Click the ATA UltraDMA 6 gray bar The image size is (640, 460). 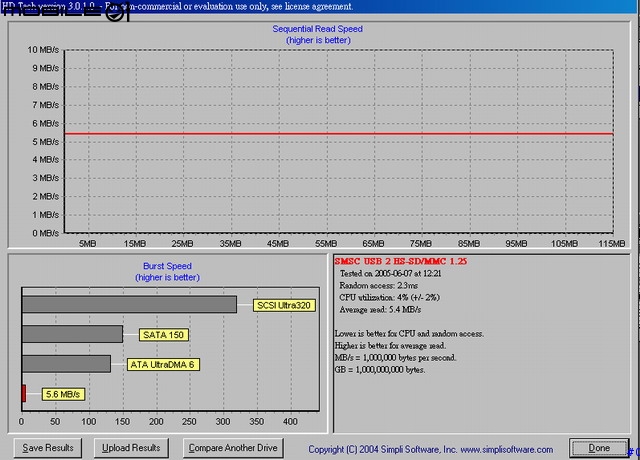tap(66, 364)
